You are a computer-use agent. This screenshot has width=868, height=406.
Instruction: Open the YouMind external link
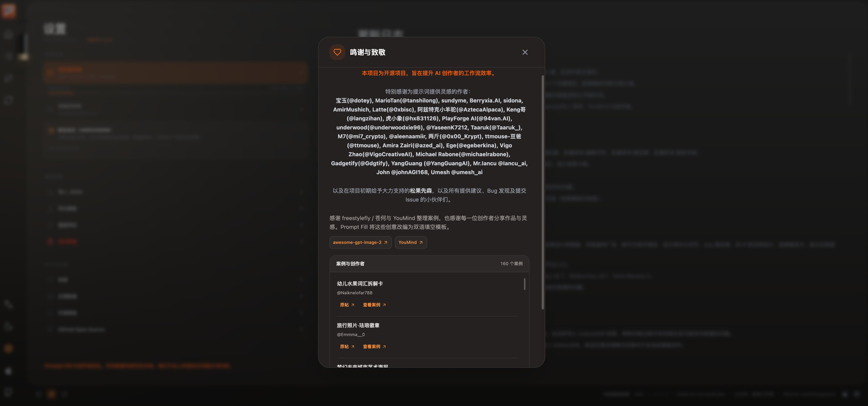point(411,242)
